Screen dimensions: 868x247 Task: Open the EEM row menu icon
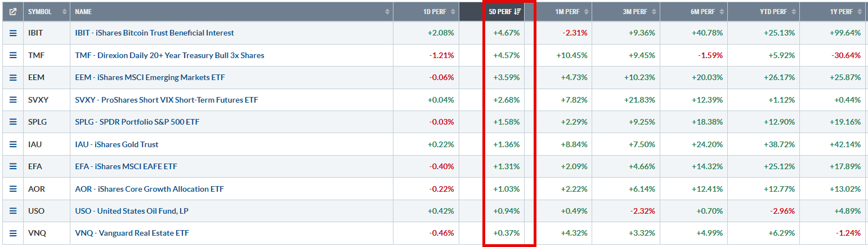[12, 77]
